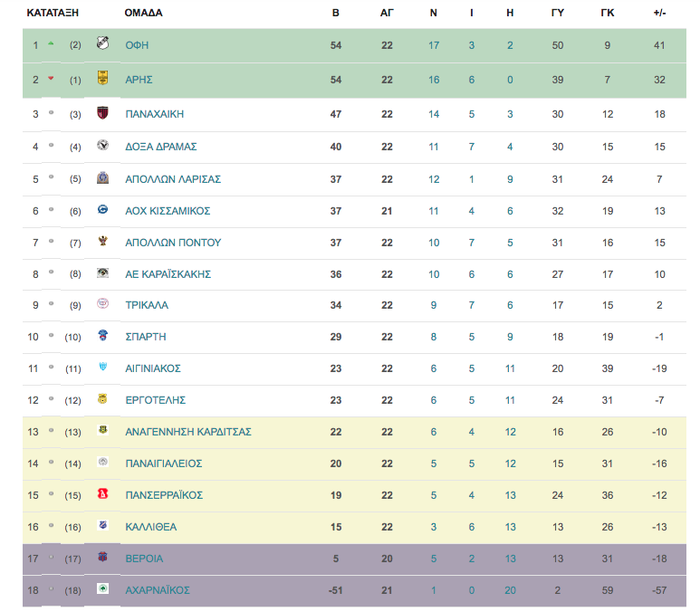This screenshot has height=612, width=700.
Task: Select the ΚΑΛΛΙΘΕΑ team name
Action: click(151, 527)
